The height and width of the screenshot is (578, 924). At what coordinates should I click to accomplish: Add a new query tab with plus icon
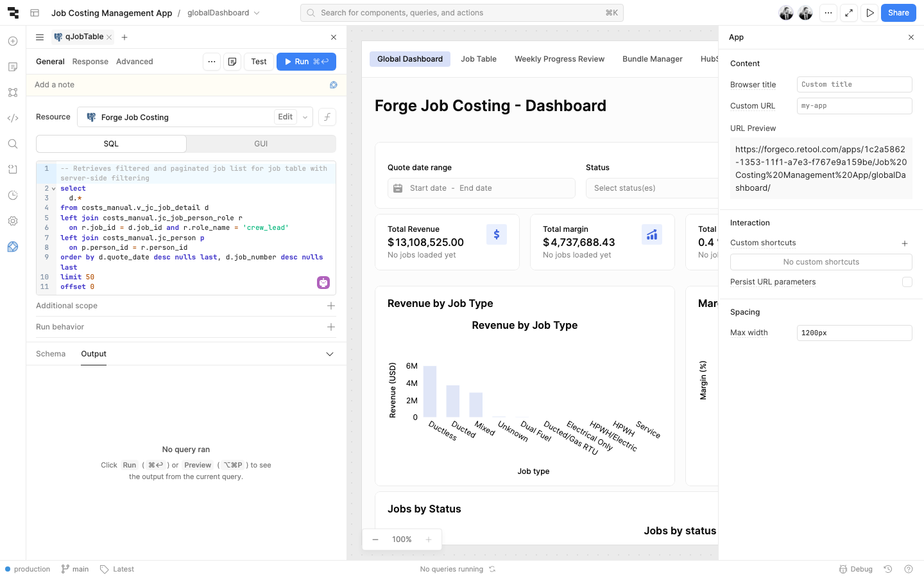click(x=124, y=37)
